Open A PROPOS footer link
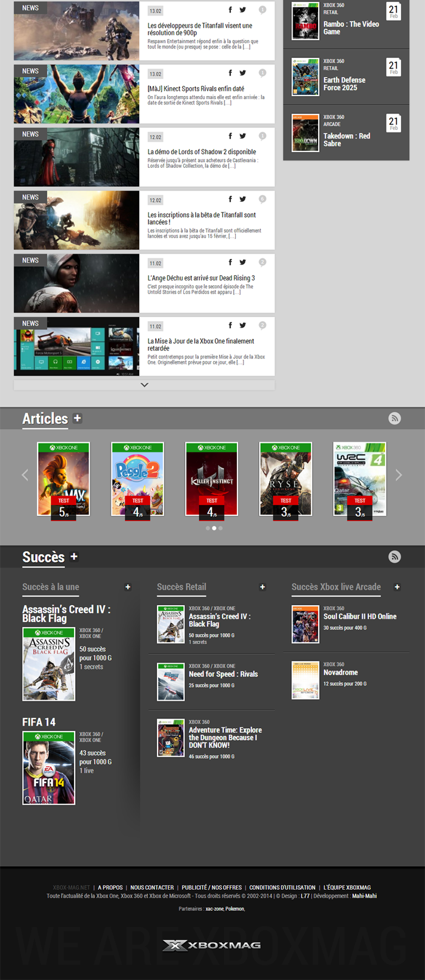 [110, 887]
